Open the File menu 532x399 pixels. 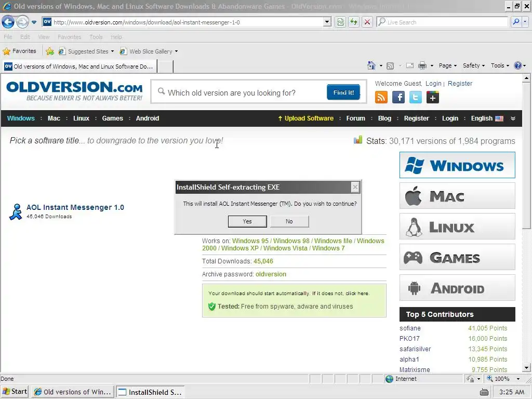pyautogui.click(x=8, y=37)
